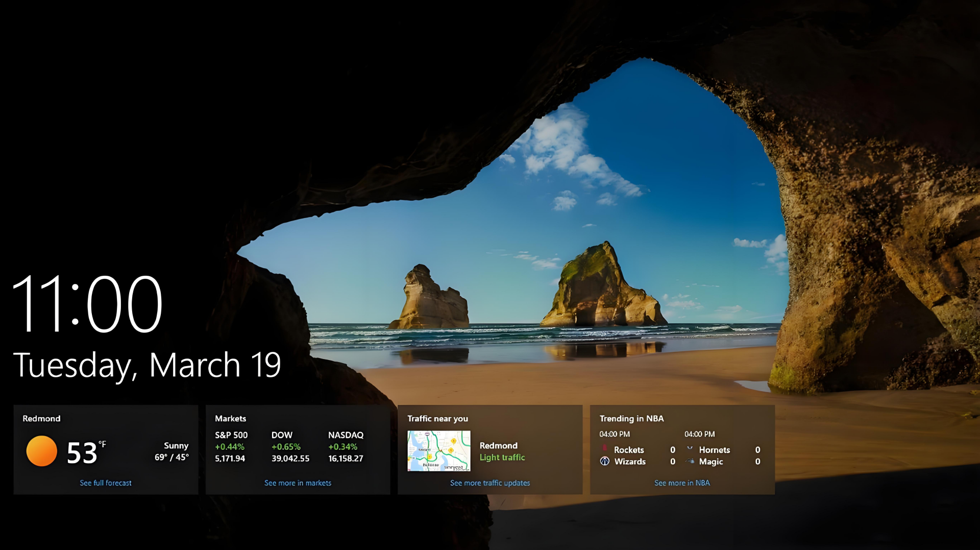980x550 pixels.
Task: Click See more traffic updates link
Action: pos(490,483)
